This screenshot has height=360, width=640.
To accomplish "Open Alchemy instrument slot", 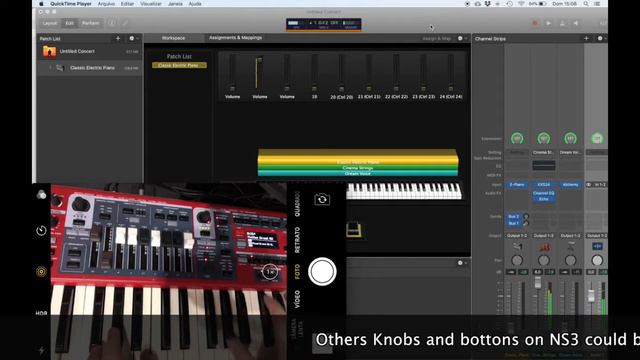I will (570, 185).
